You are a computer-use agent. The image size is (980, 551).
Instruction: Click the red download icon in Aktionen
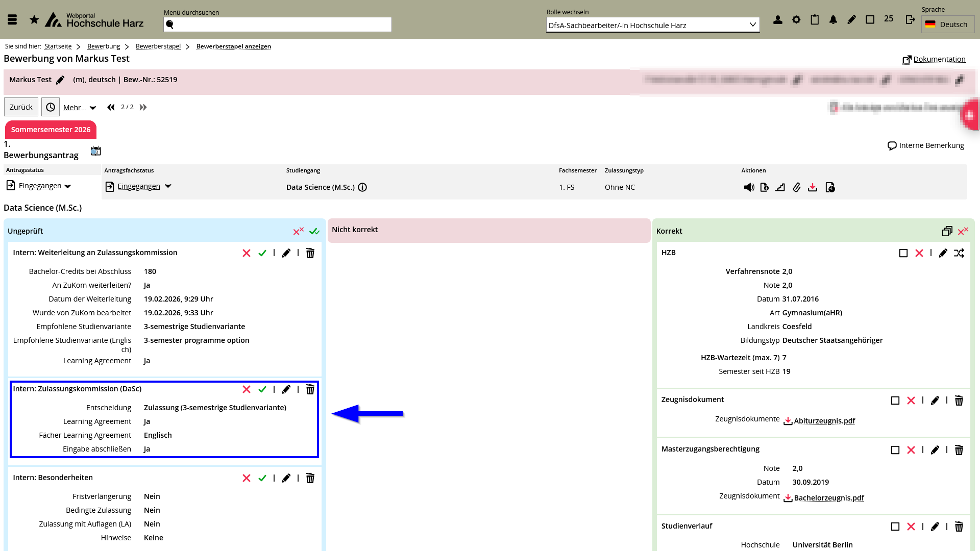(x=813, y=187)
